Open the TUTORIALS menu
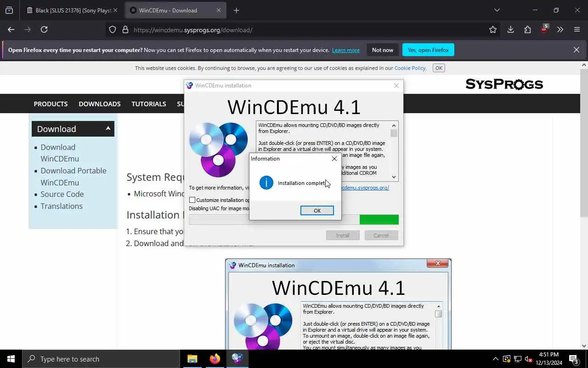 [x=149, y=104]
